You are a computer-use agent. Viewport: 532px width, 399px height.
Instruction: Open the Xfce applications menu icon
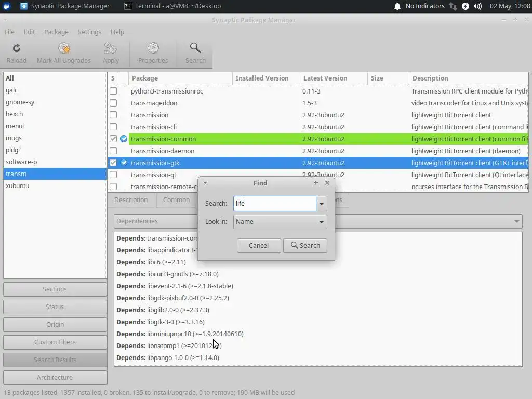pyautogui.click(x=7, y=6)
